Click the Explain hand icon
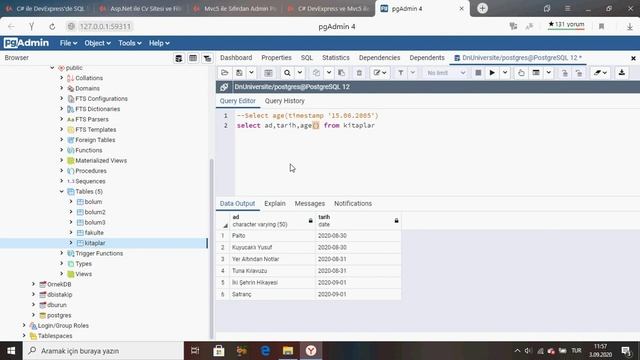This screenshot has width=640, height=360. (521, 73)
